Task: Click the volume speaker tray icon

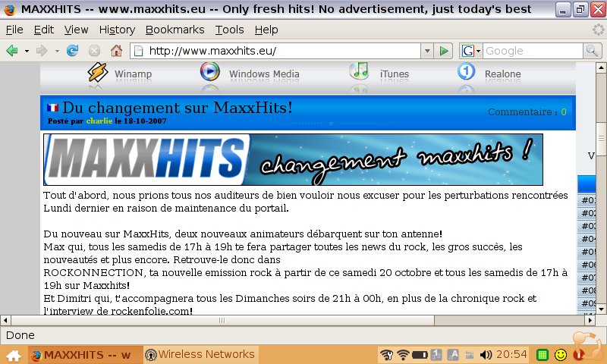Action: coord(486,355)
